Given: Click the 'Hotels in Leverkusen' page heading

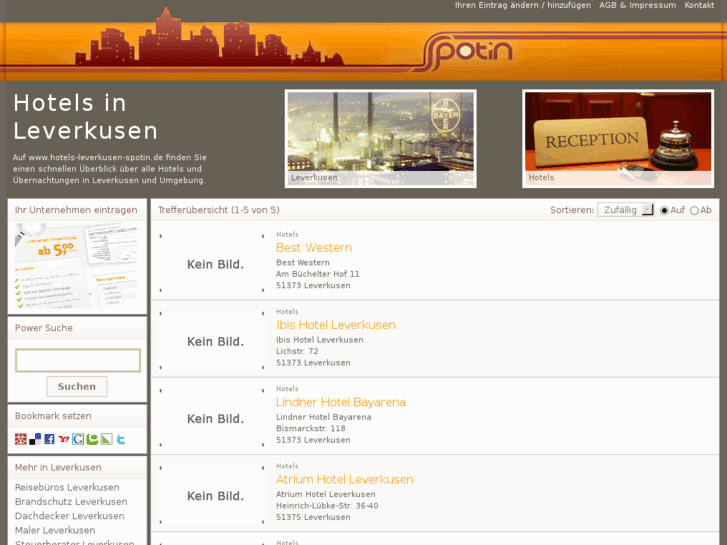Looking at the screenshot, I should click(x=86, y=117).
